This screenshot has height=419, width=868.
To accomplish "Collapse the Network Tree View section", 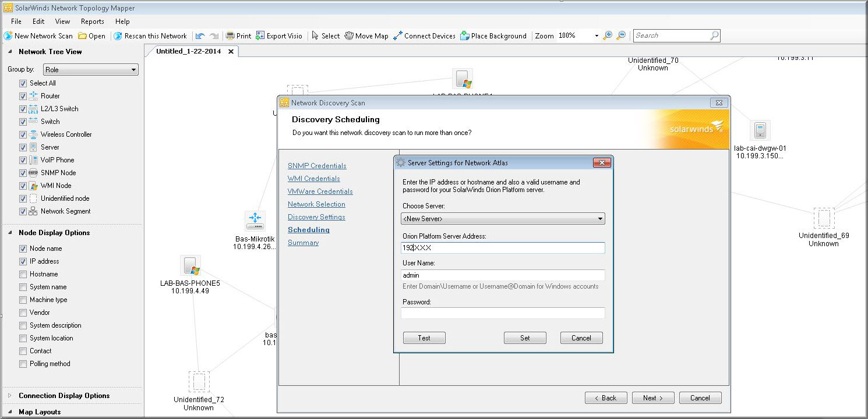I will click(10, 51).
